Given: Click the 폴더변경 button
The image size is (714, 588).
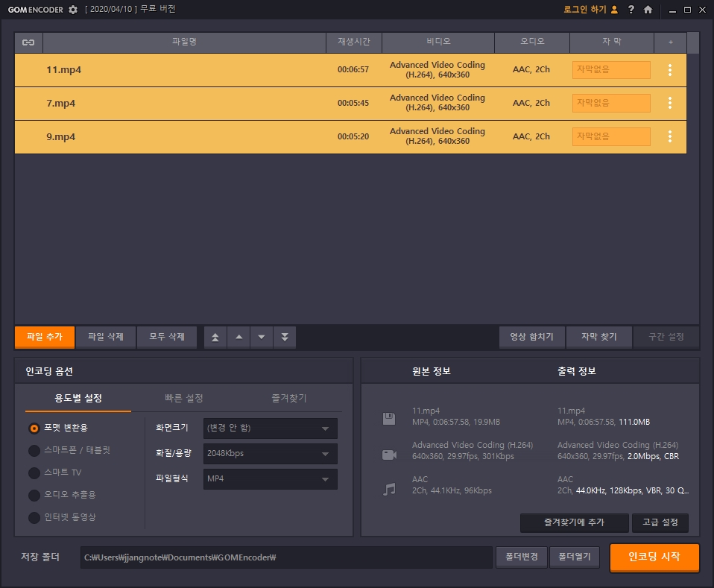Looking at the screenshot, I should coord(522,557).
